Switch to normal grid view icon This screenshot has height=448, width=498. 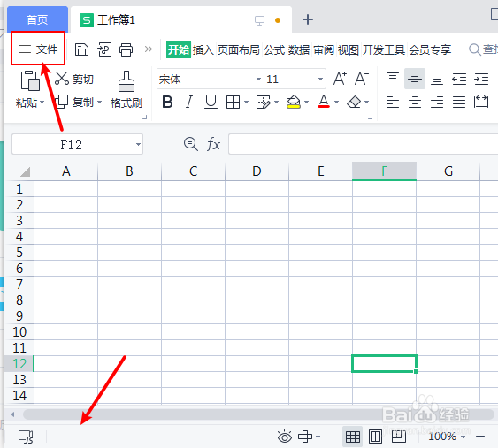click(x=353, y=437)
